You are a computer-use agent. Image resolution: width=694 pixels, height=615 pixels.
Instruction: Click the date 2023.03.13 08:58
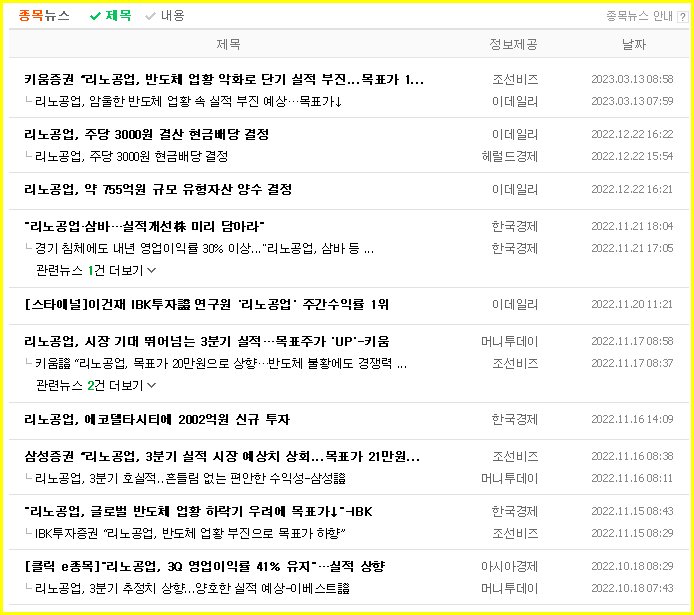632,79
